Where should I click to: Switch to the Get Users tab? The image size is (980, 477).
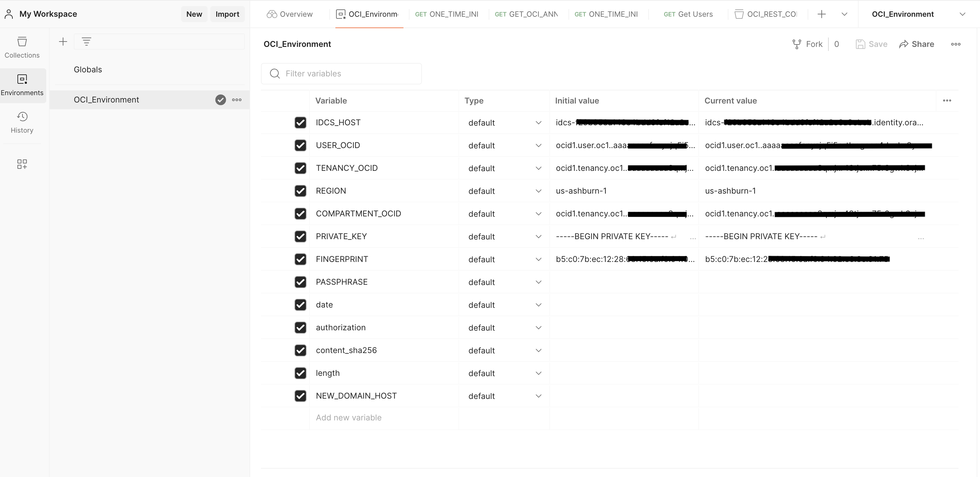688,14
